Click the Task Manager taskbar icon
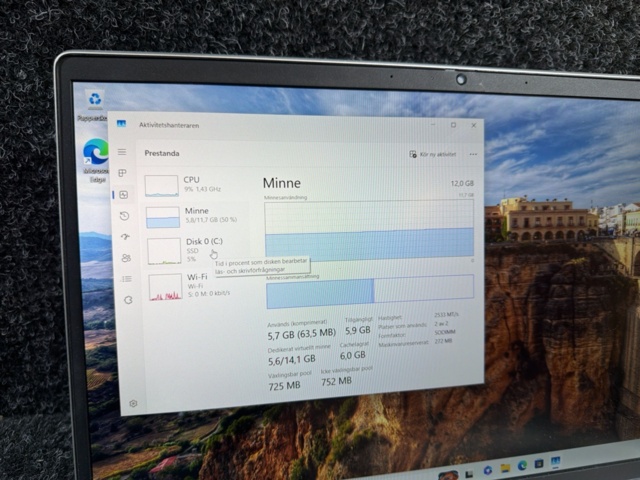640x480 pixels. coord(555,462)
